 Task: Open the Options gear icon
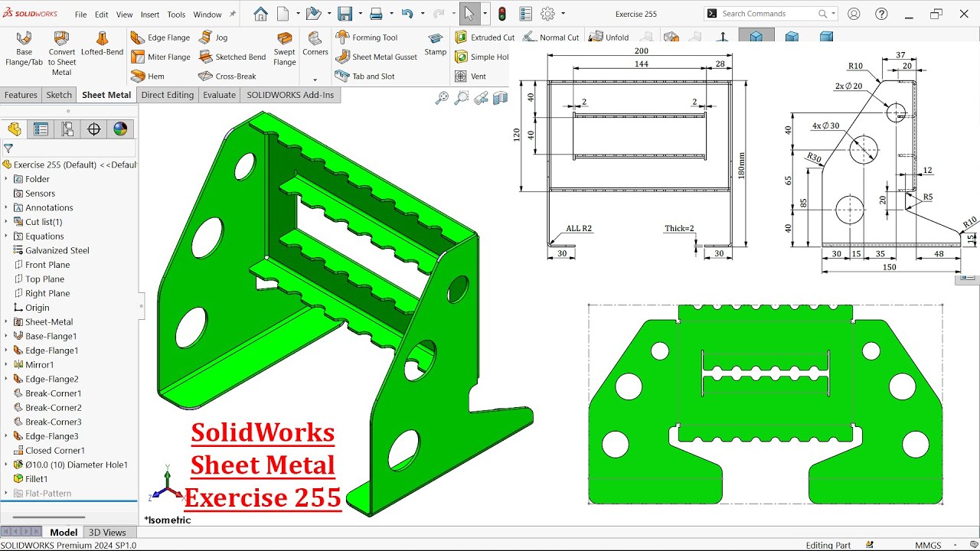tap(547, 14)
